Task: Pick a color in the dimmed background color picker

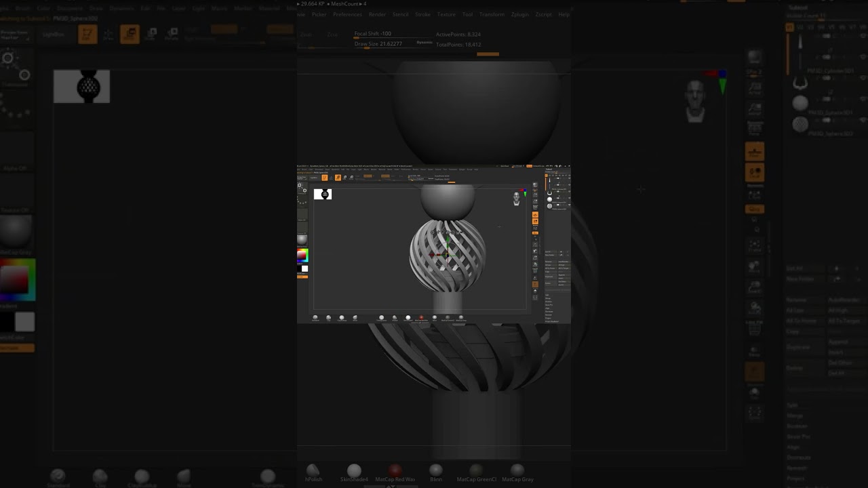Action: click(x=17, y=279)
